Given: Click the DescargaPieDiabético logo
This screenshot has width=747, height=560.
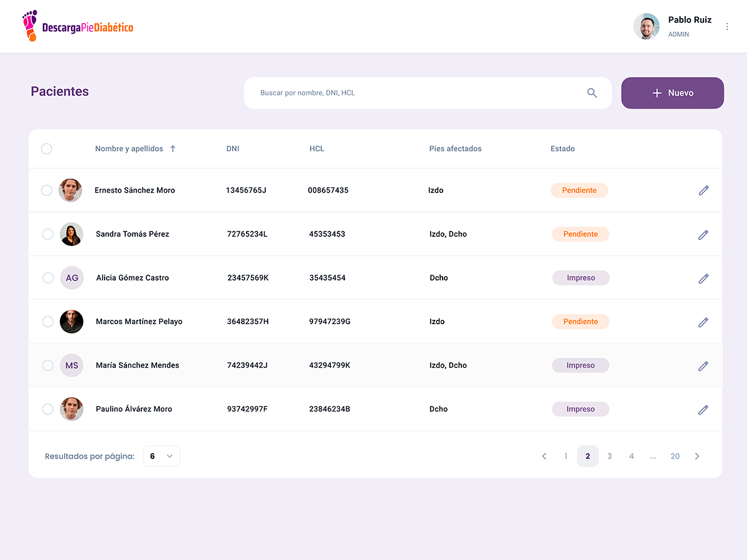Looking at the screenshot, I should [x=78, y=26].
